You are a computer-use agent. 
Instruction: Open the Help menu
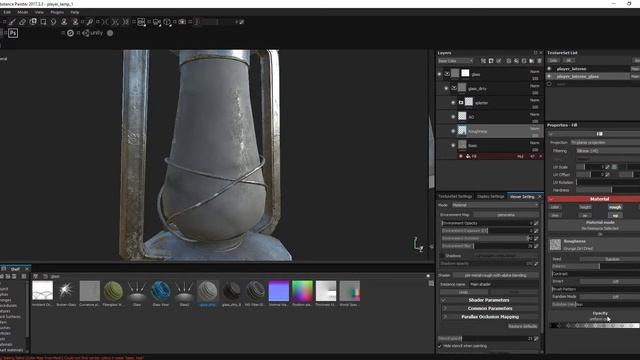(75, 12)
